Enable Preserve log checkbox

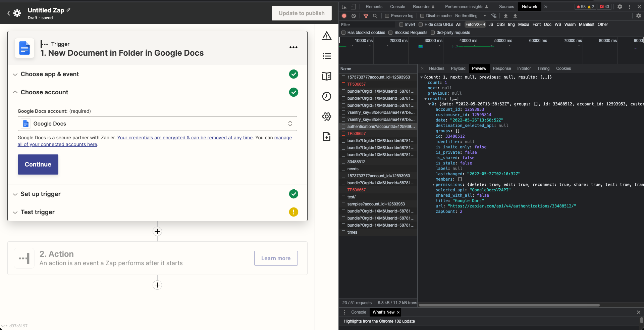click(x=387, y=16)
